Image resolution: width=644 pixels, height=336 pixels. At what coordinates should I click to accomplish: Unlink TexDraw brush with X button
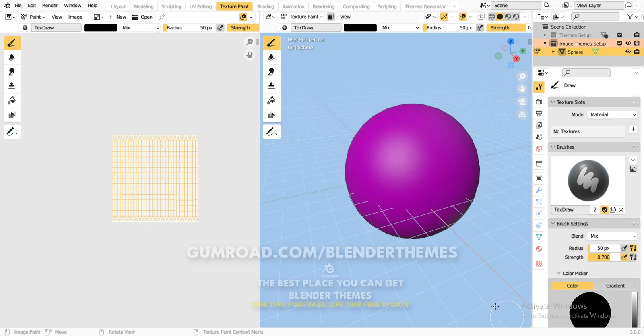(x=621, y=209)
